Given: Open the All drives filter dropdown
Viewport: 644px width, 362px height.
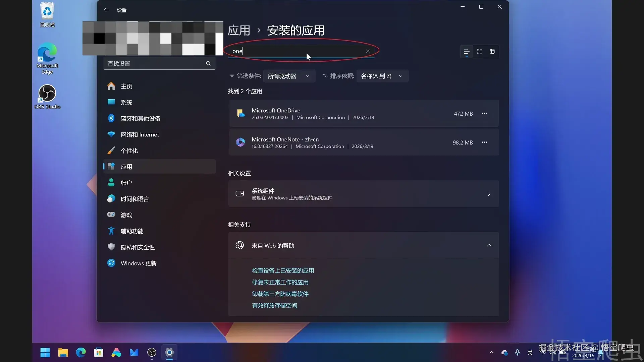Looking at the screenshot, I should click(x=289, y=76).
